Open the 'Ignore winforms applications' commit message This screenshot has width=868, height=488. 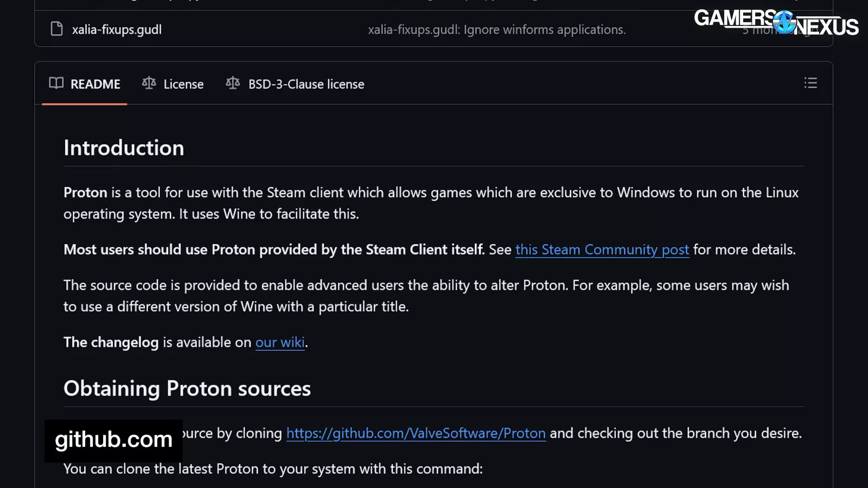point(496,29)
